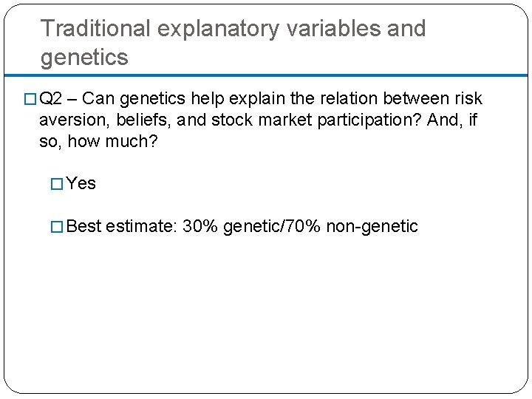This screenshot has width=532, height=399.
Task: Click the horizontal divider line under the title
Action: pyautogui.click(x=266, y=75)
